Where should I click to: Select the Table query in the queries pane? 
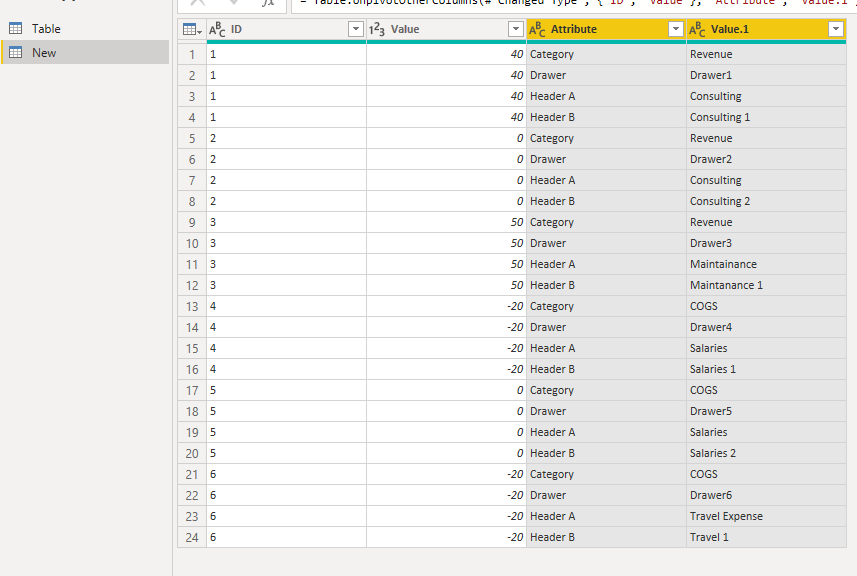(x=85, y=28)
